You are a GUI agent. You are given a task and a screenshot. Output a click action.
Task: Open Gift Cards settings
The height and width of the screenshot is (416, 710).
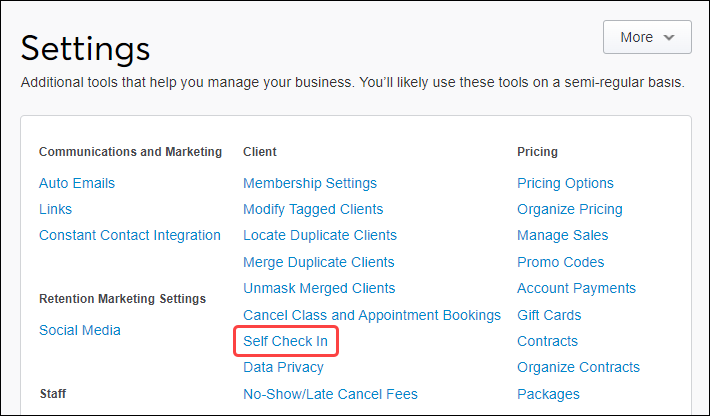point(549,315)
